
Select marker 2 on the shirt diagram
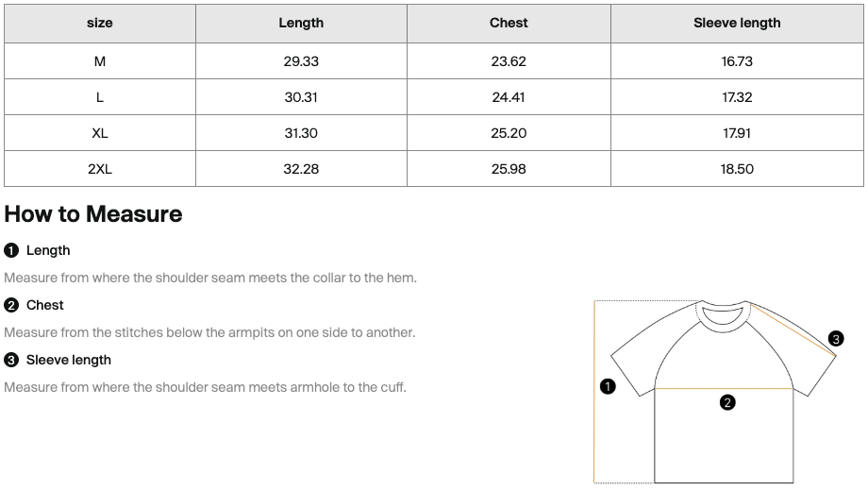coord(727,402)
